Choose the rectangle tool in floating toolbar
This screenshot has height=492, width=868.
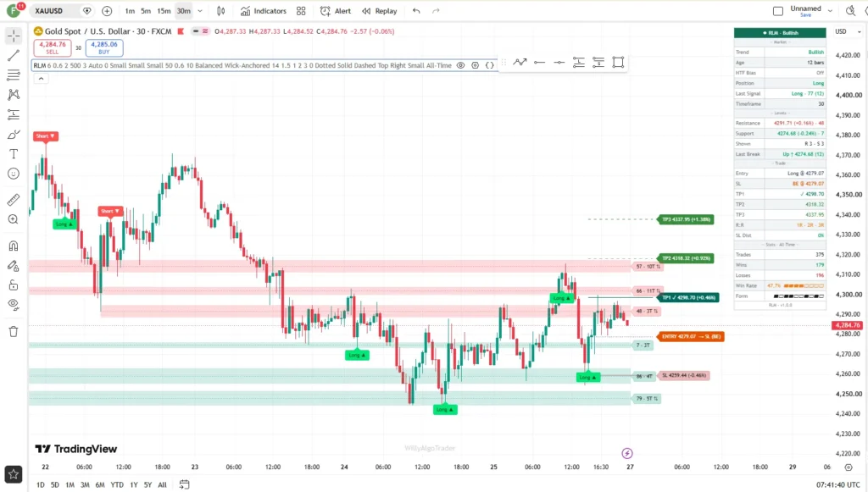[x=618, y=63]
